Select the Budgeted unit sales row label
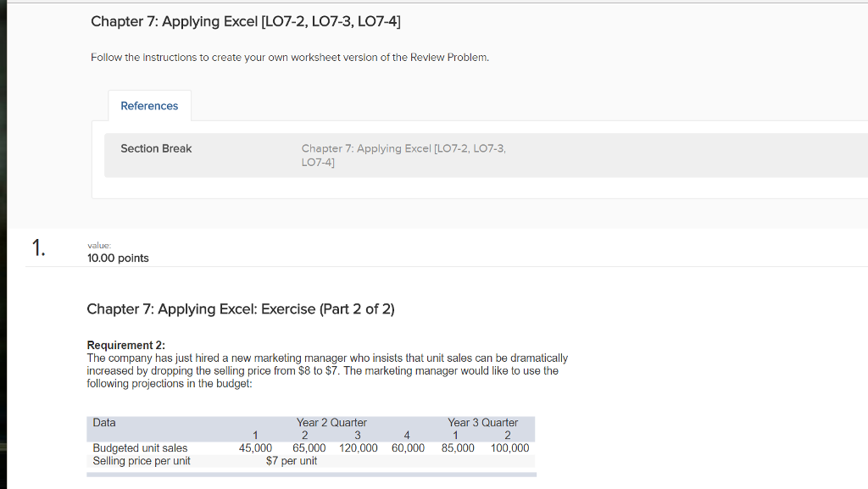The image size is (868, 489). click(x=141, y=447)
